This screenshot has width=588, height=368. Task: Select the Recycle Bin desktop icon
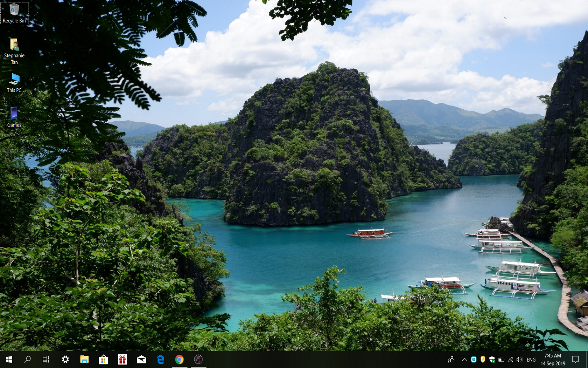pyautogui.click(x=14, y=13)
